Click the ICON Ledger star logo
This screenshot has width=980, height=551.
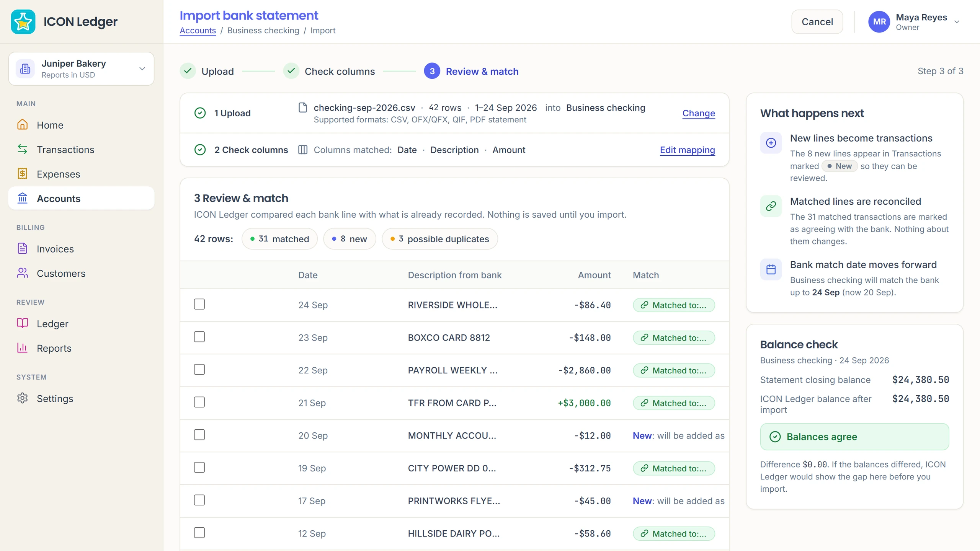(23, 22)
